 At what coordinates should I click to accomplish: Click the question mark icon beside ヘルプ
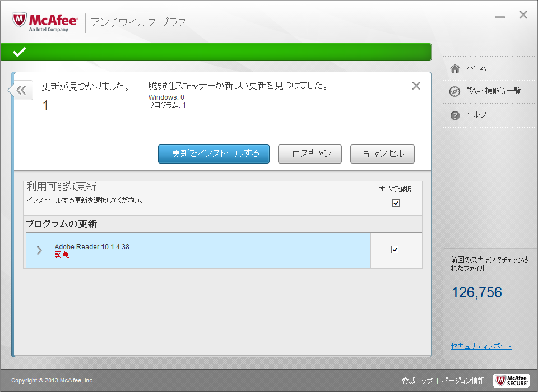pyautogui.click(x=455, y=115)
